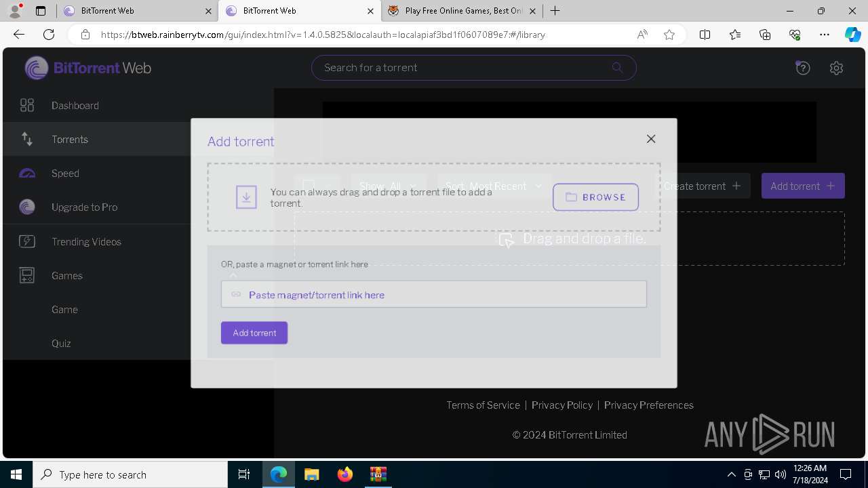Open Windows Start menu
This screenshot has height=488, width=868.
point(16,474)
